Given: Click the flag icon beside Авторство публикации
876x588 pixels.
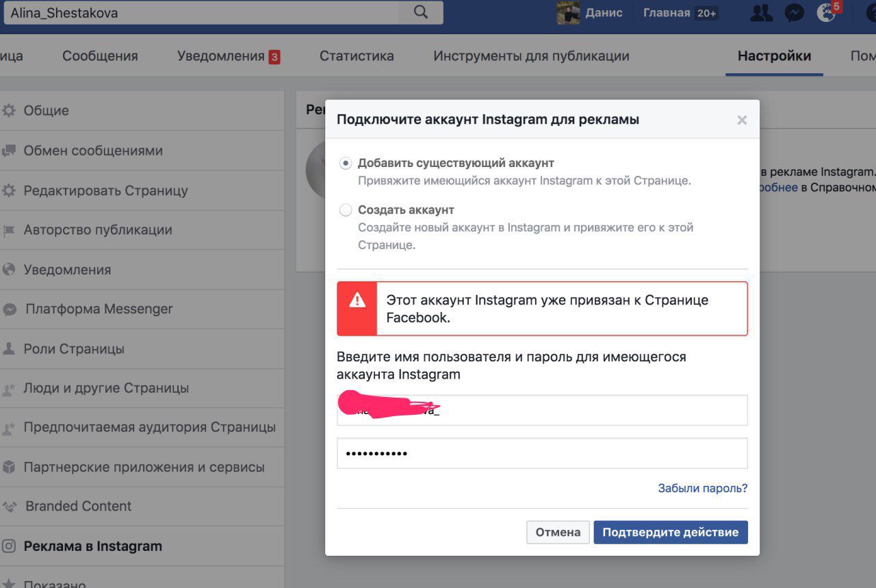Looking at the screenshot, I should [9, 231].
